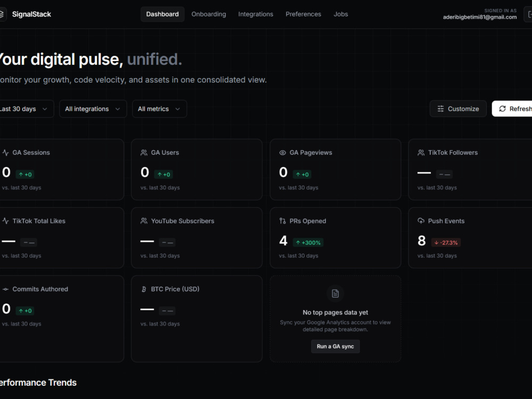The image size is (532, 399).
Task: Click the -27.3% badge on Push Events
Action: tap(446, 243)
